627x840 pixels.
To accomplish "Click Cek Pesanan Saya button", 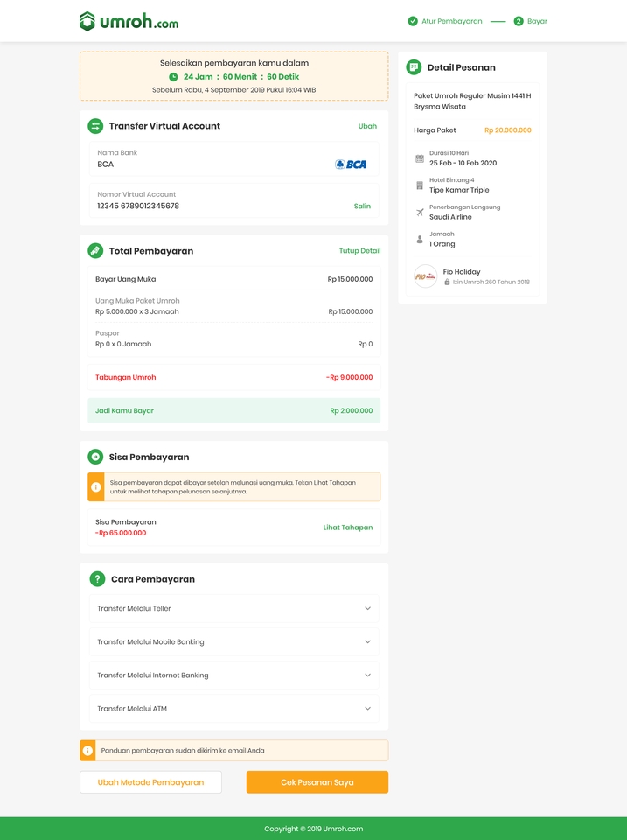I will point(317,782).
